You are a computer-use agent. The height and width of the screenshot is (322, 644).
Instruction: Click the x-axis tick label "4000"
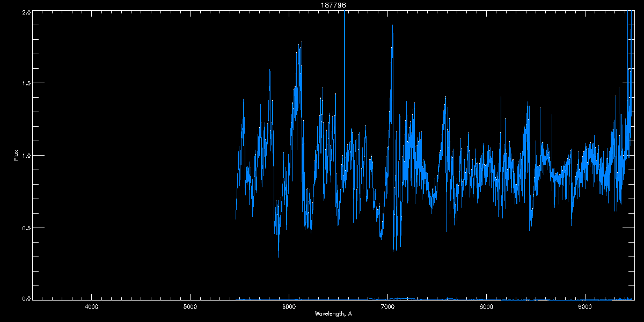click(x=92, y=306)
